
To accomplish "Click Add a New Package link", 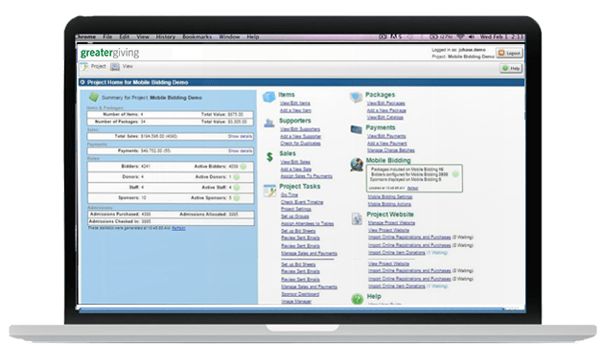I will [x=386, y=110].
